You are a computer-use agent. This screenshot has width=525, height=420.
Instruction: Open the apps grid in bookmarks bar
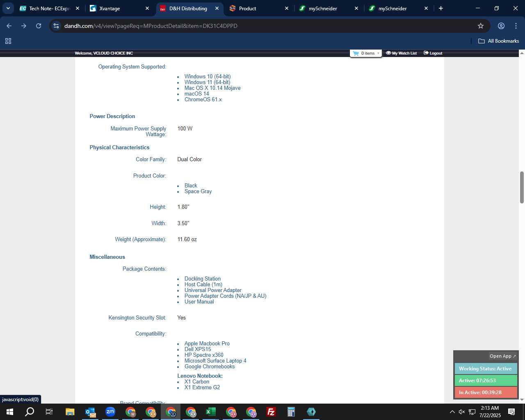point(8,41)
